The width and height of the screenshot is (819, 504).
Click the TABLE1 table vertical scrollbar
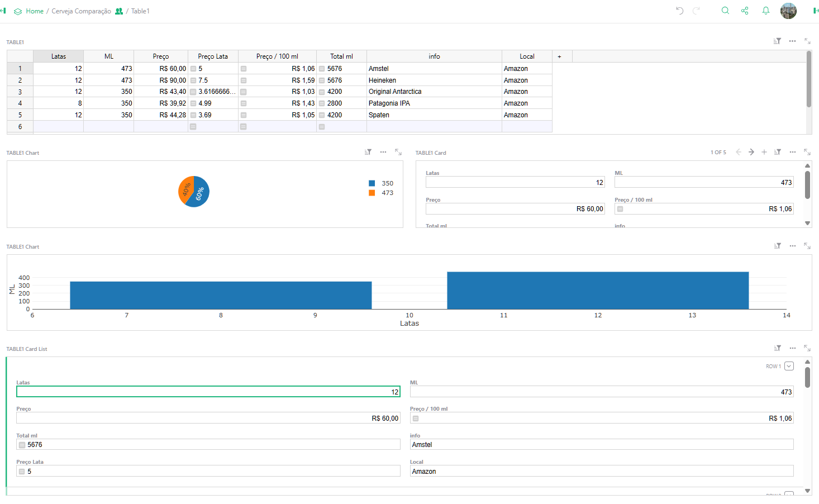pos(809,79)
